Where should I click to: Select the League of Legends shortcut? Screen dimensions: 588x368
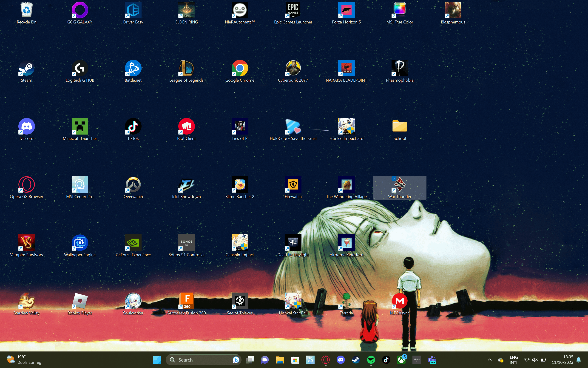(186, 71)
